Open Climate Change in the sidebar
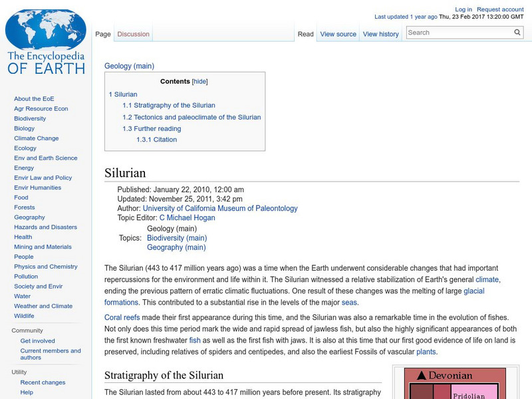532x399 pixels. (37, 138)
